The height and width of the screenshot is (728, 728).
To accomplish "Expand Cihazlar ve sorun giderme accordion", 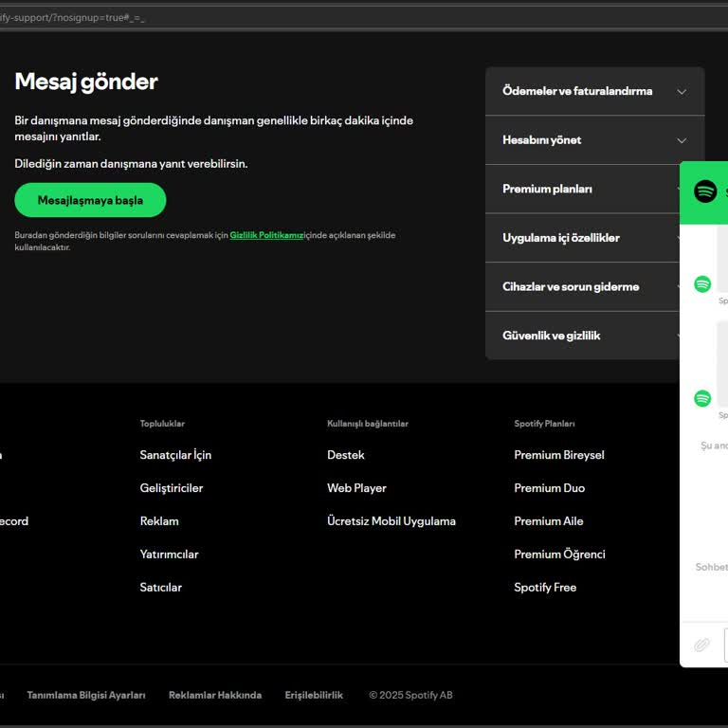I will coord(583,287).
